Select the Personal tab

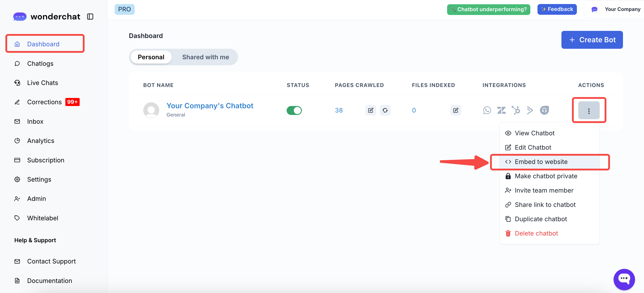coord(151,57)
